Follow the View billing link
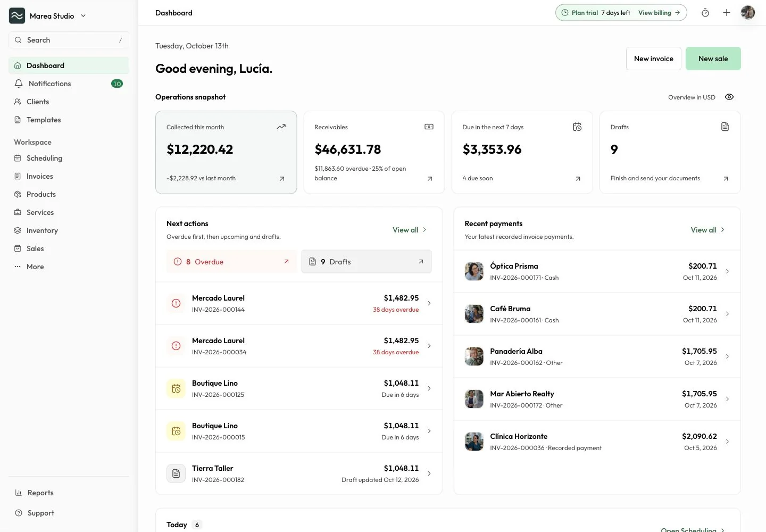 [x=659, y=13]
